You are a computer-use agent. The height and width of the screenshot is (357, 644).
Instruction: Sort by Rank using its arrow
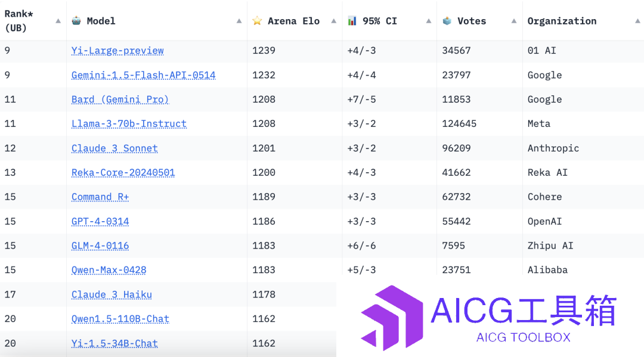pyautogui.click(x=58, y=21)
